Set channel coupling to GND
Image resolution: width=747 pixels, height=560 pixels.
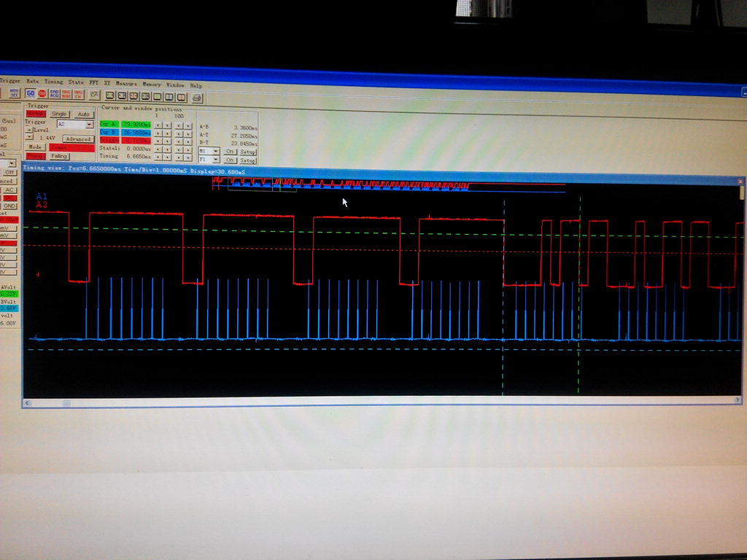tap(9, 206)
